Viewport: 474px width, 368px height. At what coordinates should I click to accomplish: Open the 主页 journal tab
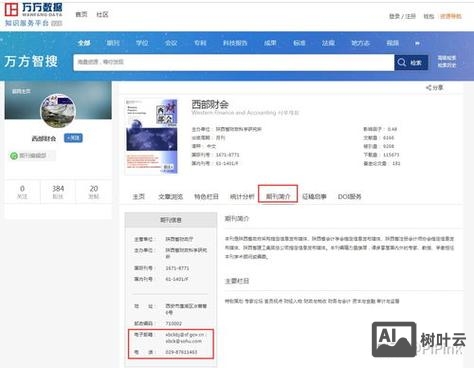click(139, 197)
